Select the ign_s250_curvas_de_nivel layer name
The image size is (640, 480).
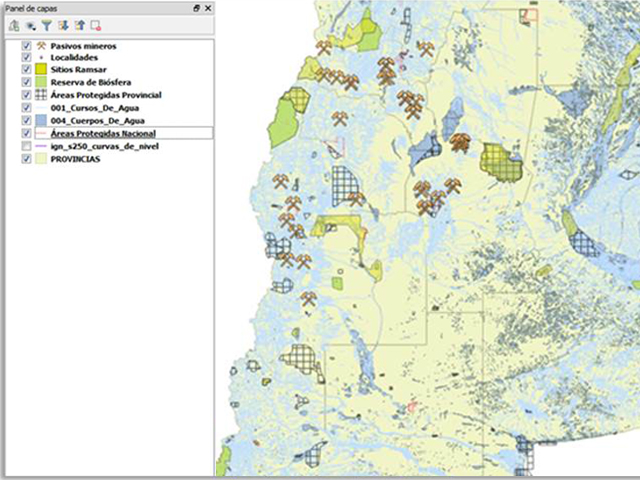104,146
